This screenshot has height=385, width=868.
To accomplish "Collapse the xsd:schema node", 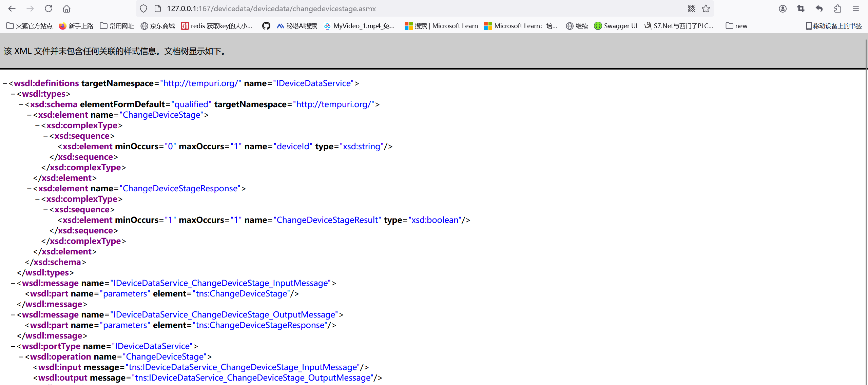I will (x=21, y=104).
